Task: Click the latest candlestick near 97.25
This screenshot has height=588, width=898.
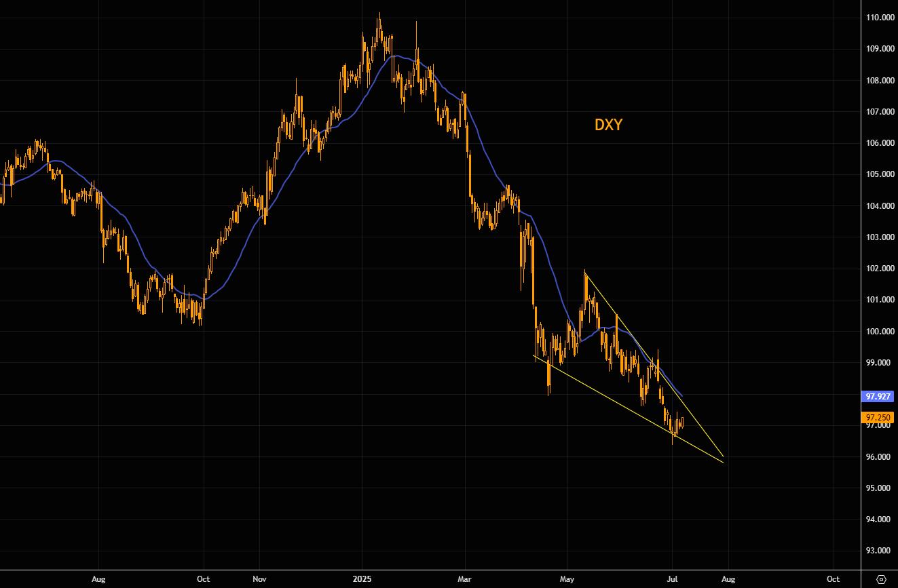Action: 682,423
